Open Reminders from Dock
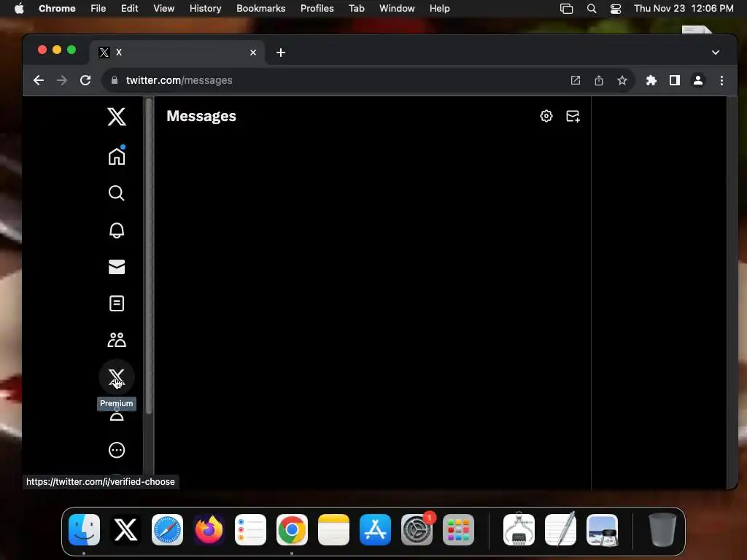 pyautogui.click(x=251, y=529)
